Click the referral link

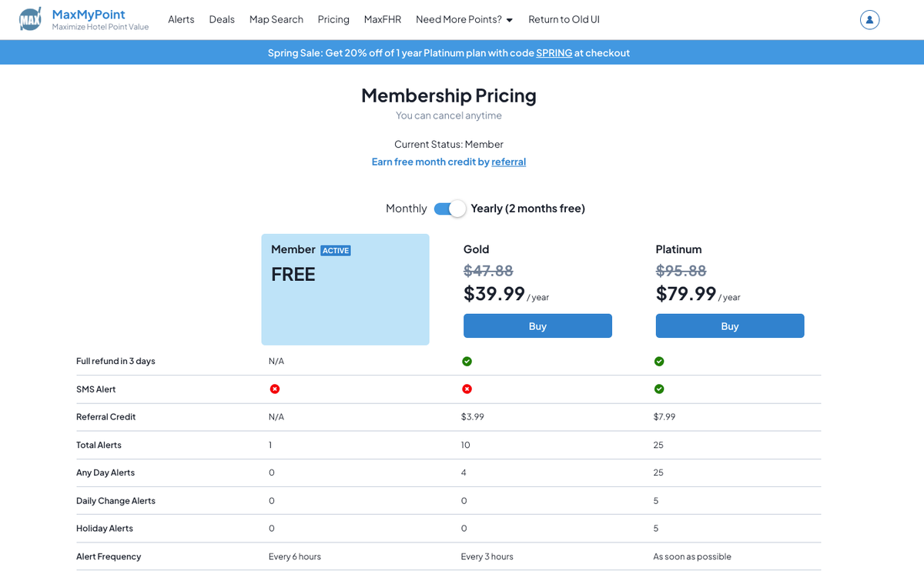coord(508,162)
